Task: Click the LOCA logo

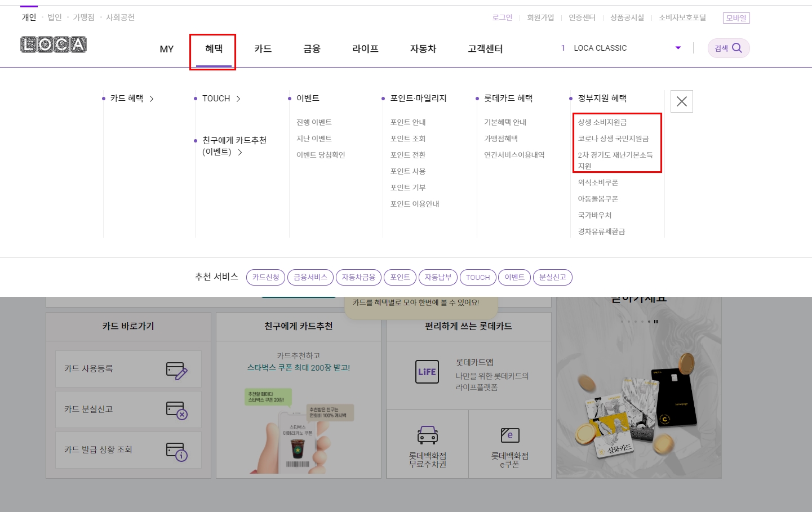Action: click(54, 44)
